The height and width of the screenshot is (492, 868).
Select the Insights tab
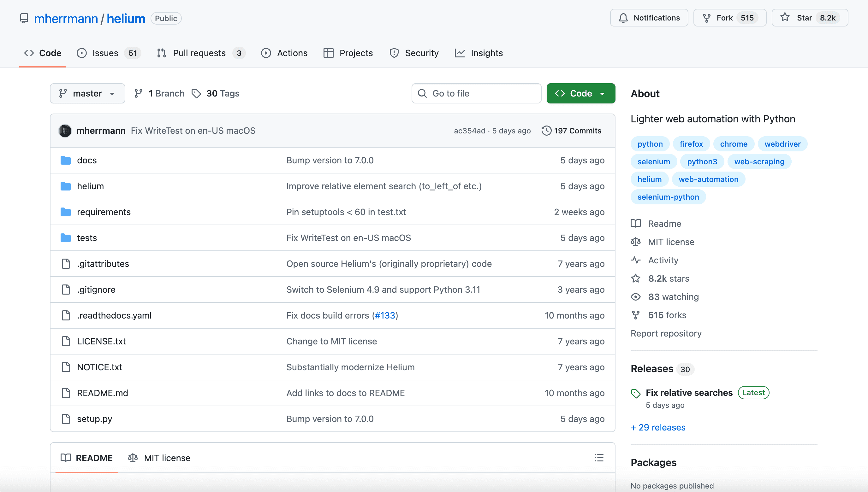click(487, 53)
